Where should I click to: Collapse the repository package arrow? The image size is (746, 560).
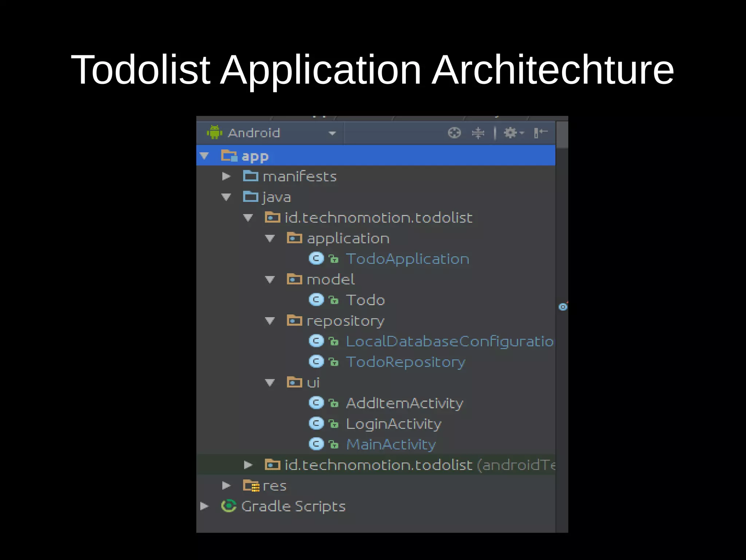coord(270,321)
